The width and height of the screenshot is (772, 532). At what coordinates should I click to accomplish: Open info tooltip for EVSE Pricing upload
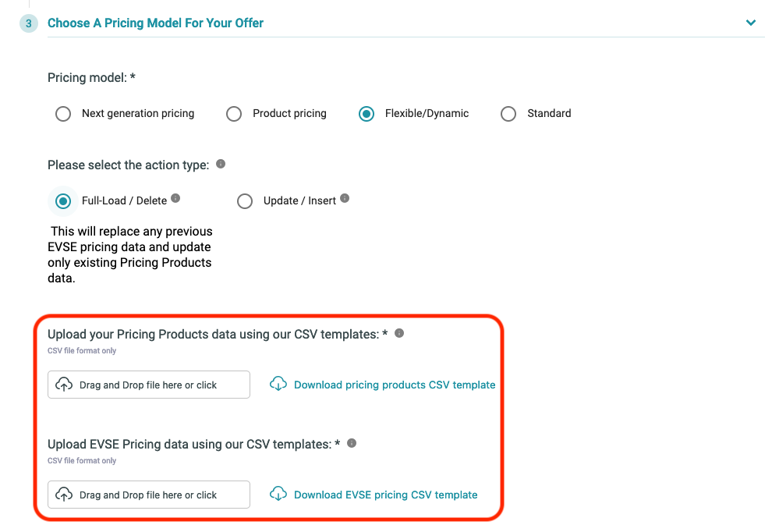(x=352, y=443)
